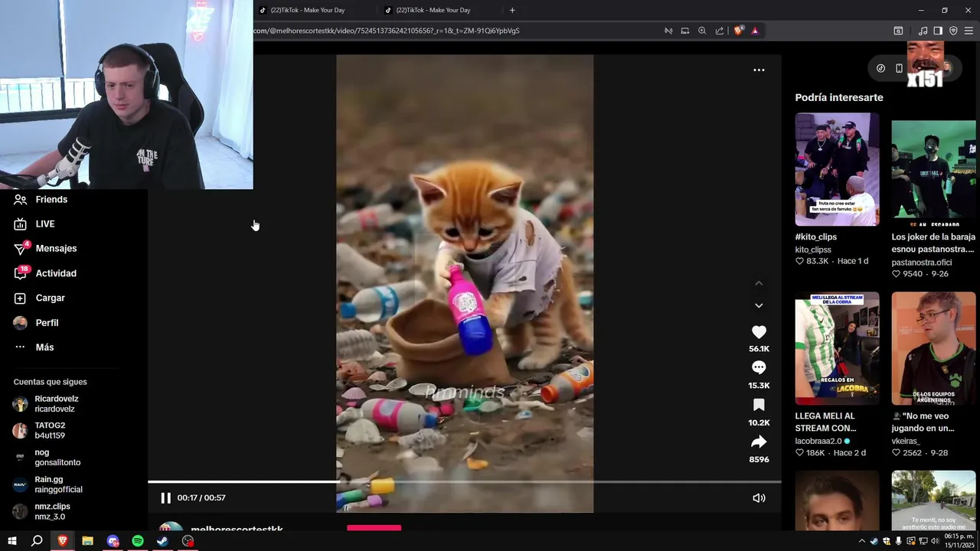
Task: Open Los joker de la baraja thumbnail
Action: click(933, 169)
